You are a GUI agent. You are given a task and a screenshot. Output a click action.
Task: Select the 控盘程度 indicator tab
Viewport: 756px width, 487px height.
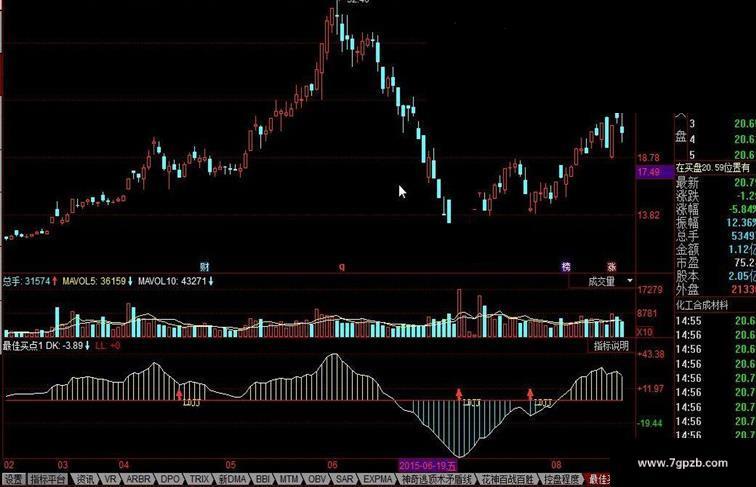pyautogui.click(x=561, y=479)
